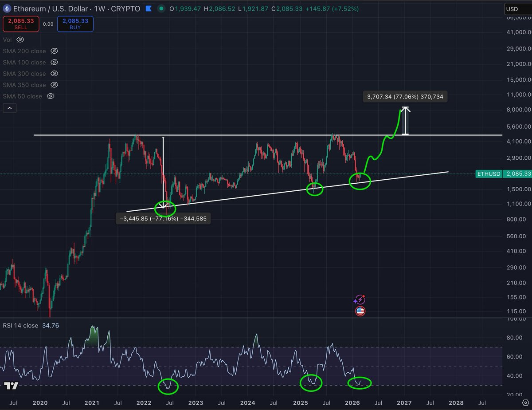Image resolution: width=532 pixels, height=410 pixels.
Task: Click the measurement label −3,445.85 (−77.16%) −344,585
Action: [x=163, y=218]
